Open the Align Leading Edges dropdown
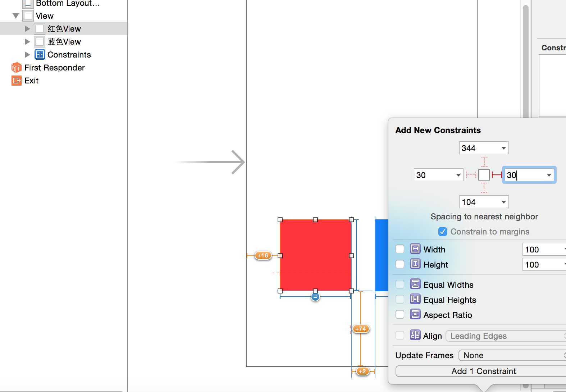This screenshot has height=392, width=566. 506,336
